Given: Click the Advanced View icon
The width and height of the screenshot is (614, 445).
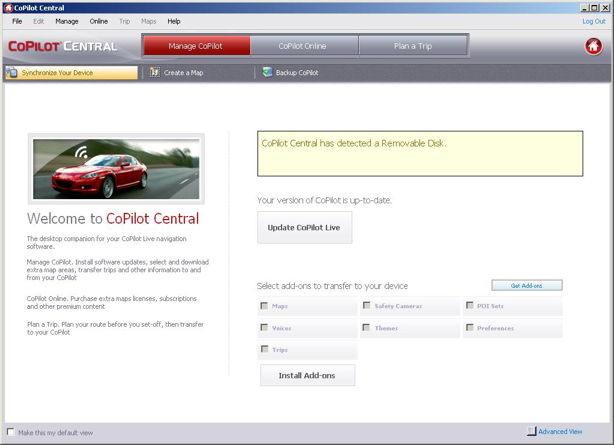Looking at the screenshot, I should tap(532, 432).
